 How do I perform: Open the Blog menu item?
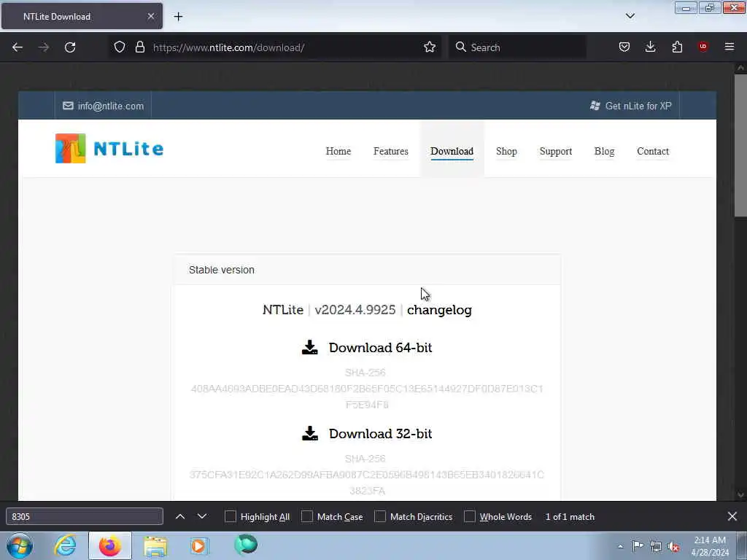pos(604,151)
